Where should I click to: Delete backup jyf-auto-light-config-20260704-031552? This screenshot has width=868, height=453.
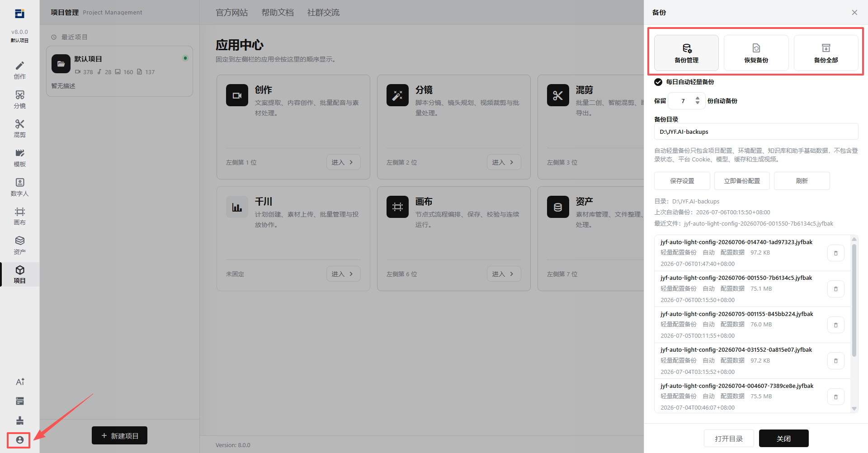[x=835, y=361]
